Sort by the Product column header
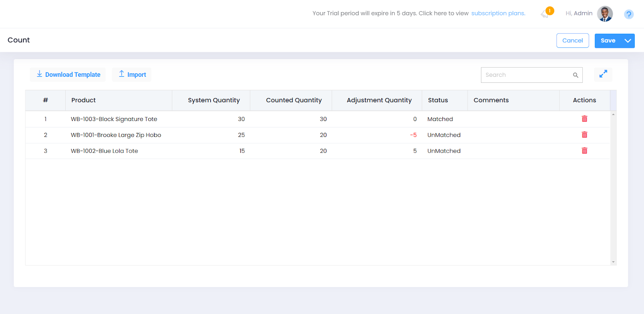This screenshot has height=314, width=644. point(84,100)
